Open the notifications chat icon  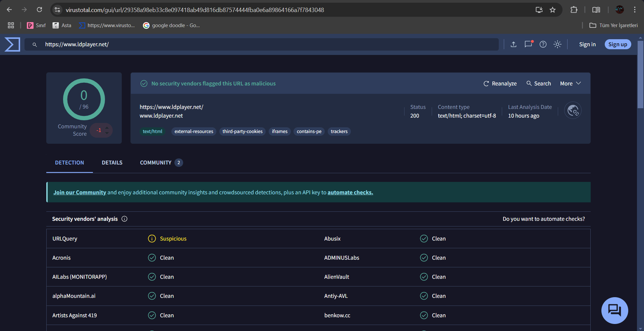pyautogui.click(x=528, y=44)
